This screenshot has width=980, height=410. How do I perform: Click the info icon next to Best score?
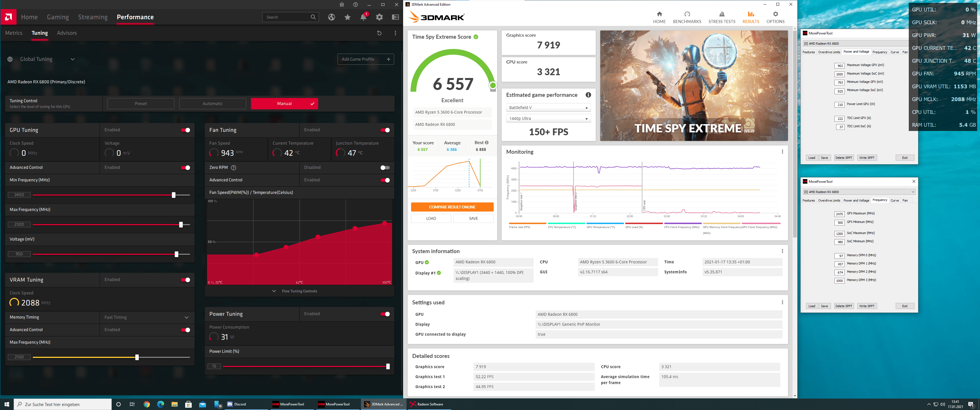(x=487, y=143)
